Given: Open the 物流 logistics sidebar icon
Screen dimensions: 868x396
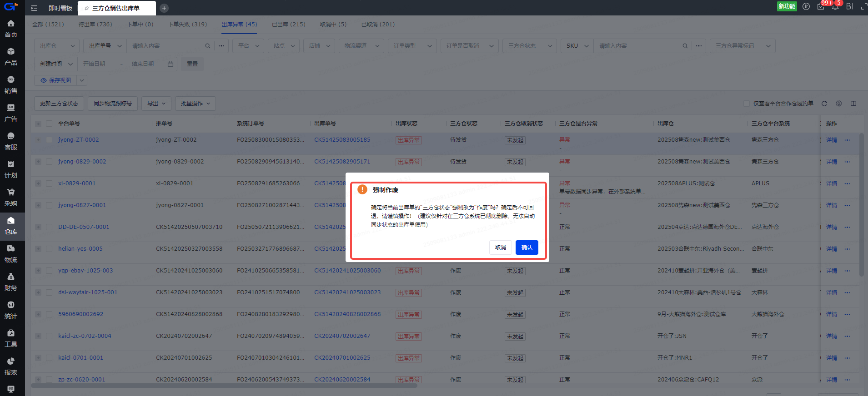Looking at the screenshot, I should 11,253.
